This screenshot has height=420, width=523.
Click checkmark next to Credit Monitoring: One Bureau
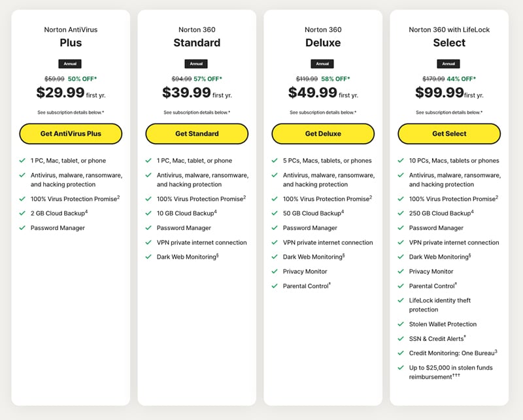(x=401, y=353)
